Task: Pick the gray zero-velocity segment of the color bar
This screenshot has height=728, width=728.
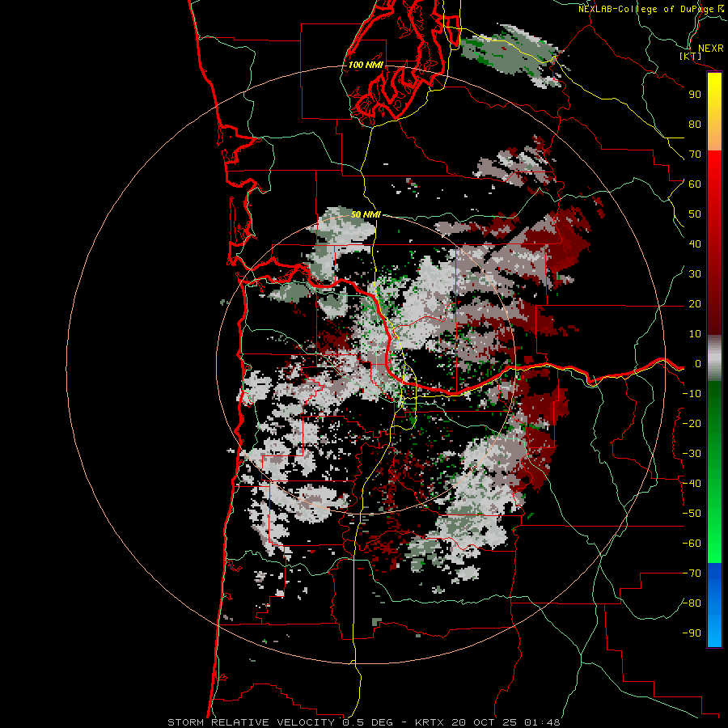Action: tap(714, 358)
